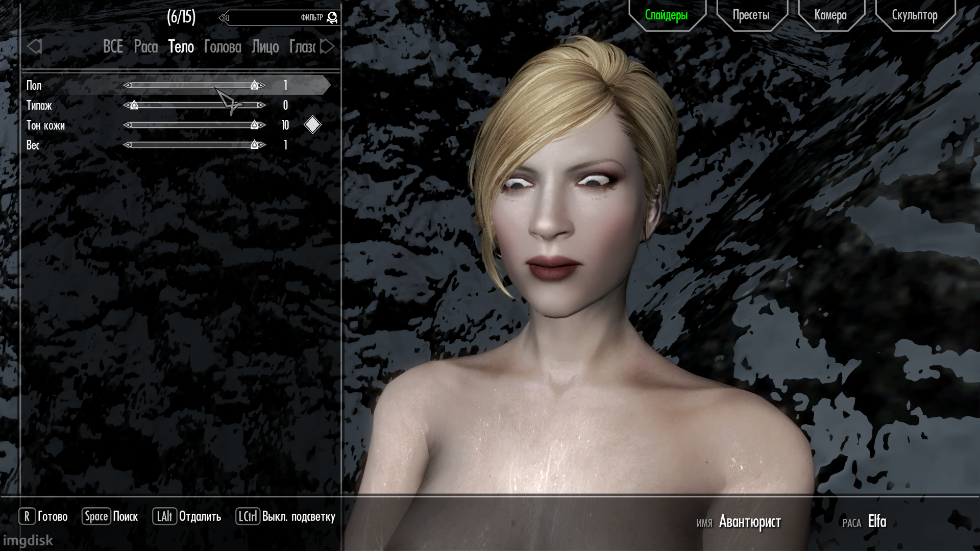Switch to the Раса category tab

click(x=145, y=47)
